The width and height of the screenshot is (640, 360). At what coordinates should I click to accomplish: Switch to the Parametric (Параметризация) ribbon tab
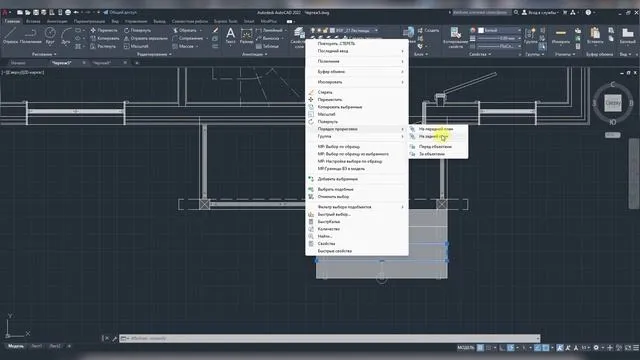coord(89,21)
